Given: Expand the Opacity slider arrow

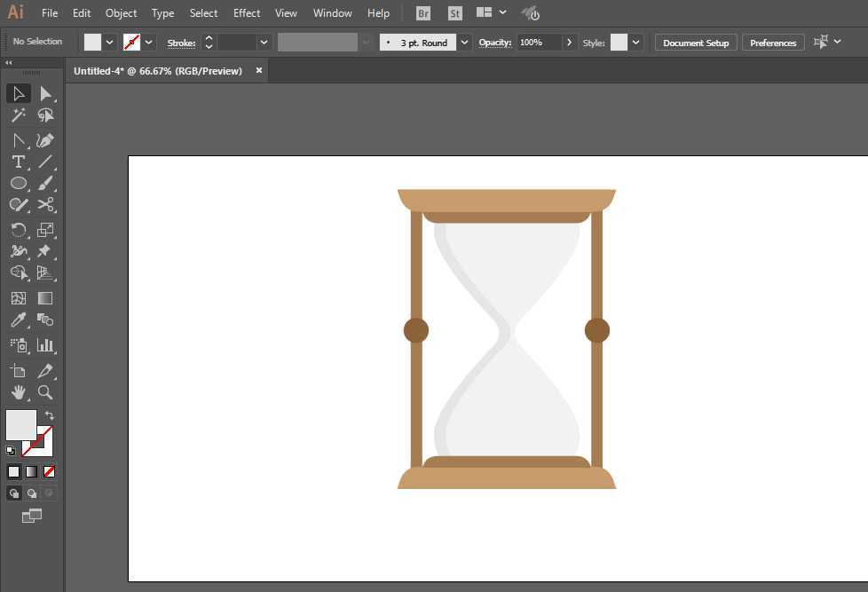Looking at the screenshot, I should 568,43.
